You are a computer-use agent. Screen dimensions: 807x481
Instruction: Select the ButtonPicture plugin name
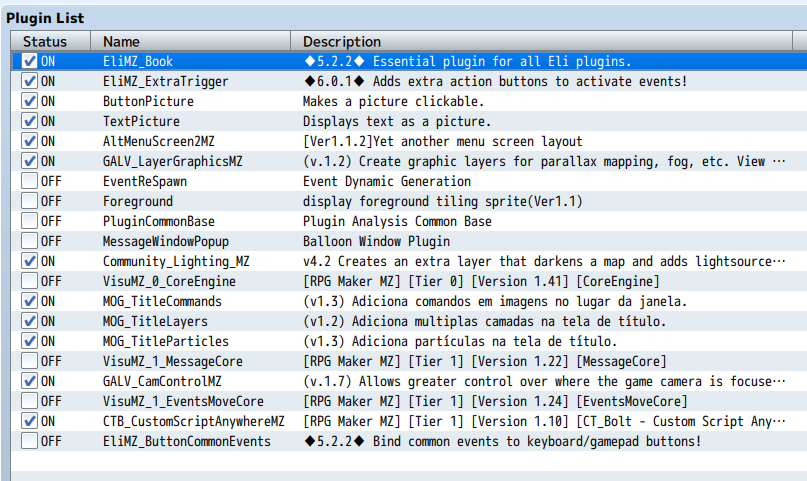148,102
